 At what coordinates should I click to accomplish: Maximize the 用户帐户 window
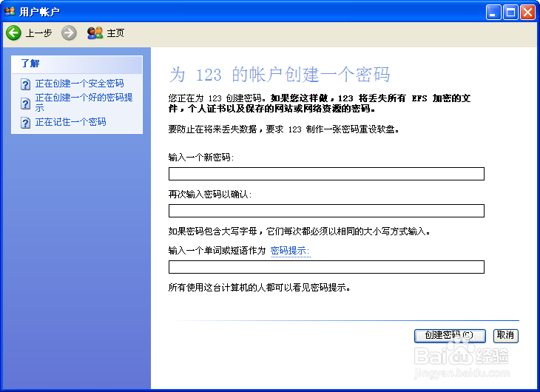[510, 13]
